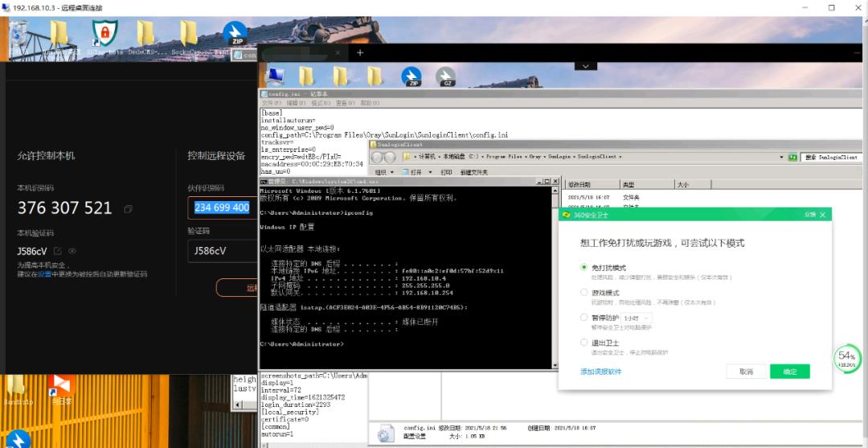Copy the local ID 376 307 521
The width and height of the screenshot is (868, 448).
pyautogui.click(x=129, y=209)
